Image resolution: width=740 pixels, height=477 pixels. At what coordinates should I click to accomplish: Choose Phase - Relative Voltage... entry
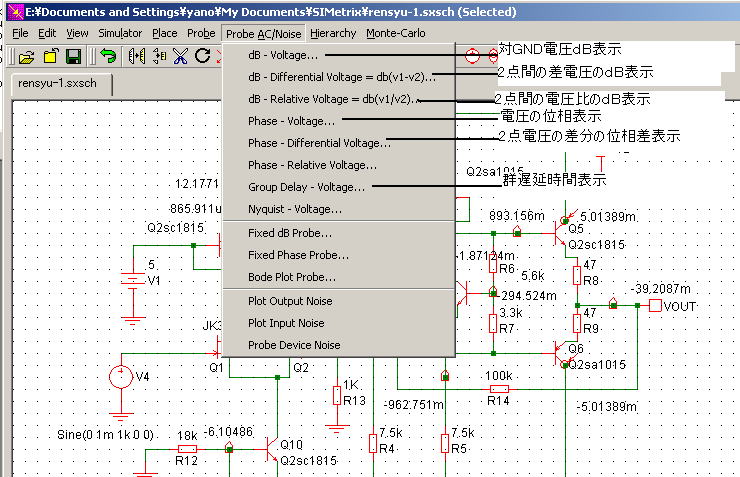(339, 165)
